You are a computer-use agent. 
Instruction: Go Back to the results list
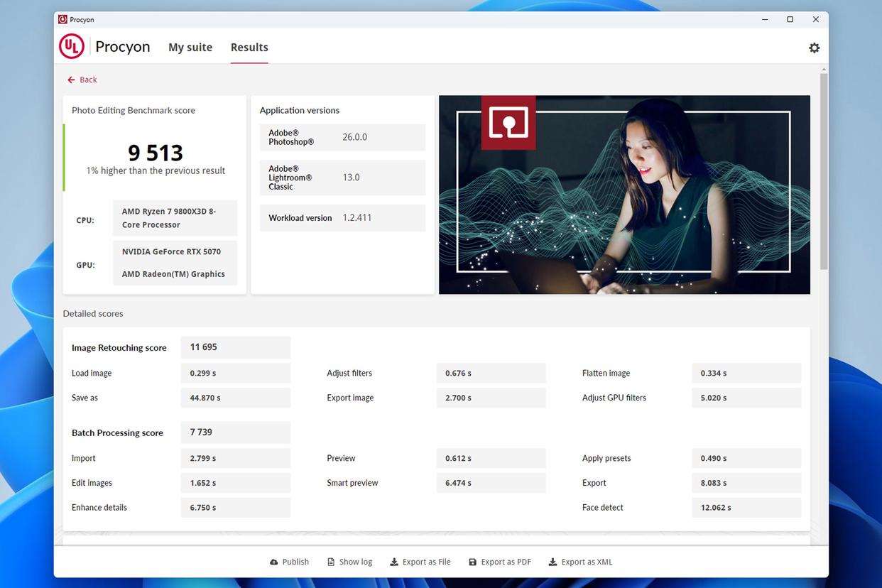click(82, 80)
